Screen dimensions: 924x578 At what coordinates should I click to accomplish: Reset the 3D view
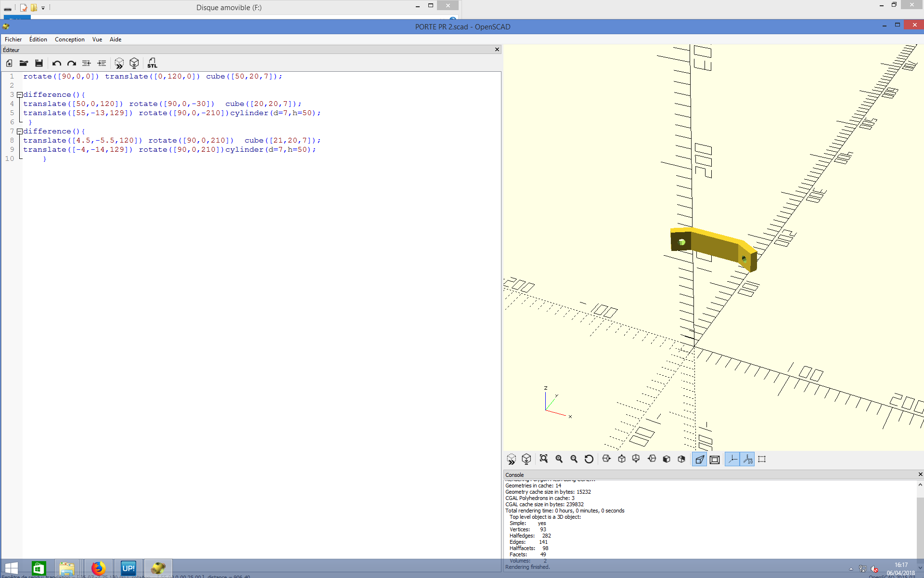tap(589, 459)
